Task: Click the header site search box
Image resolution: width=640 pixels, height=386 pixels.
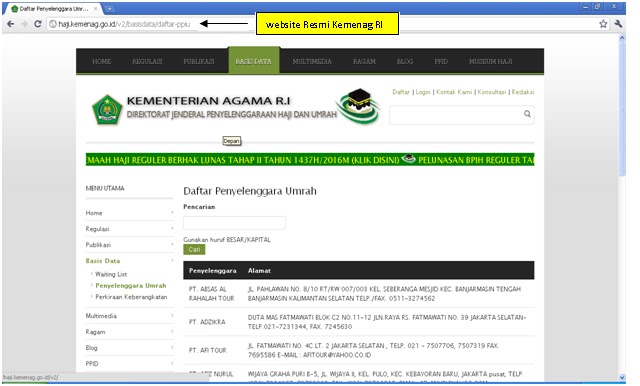Action: [462, 114]
